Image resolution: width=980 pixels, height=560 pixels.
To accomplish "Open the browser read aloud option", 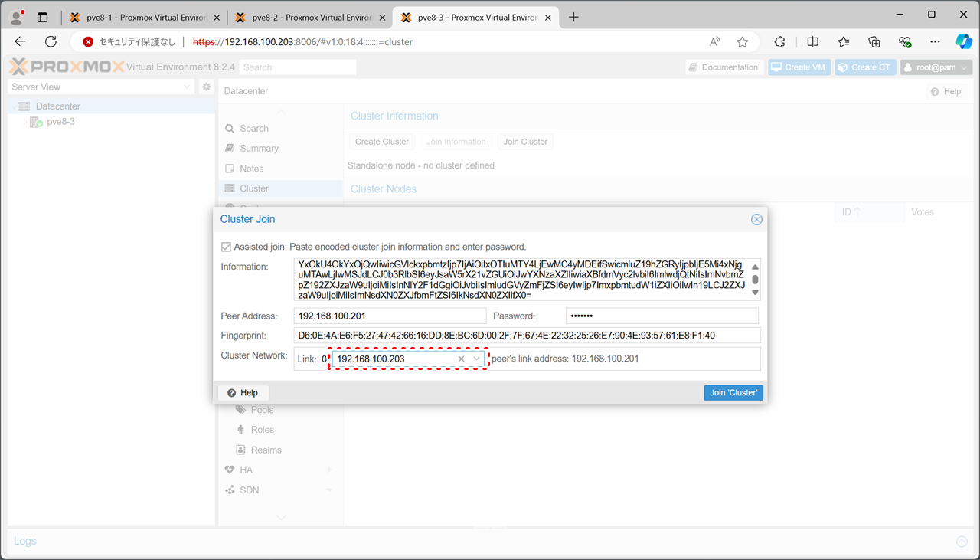I will [x=715, y=42].
